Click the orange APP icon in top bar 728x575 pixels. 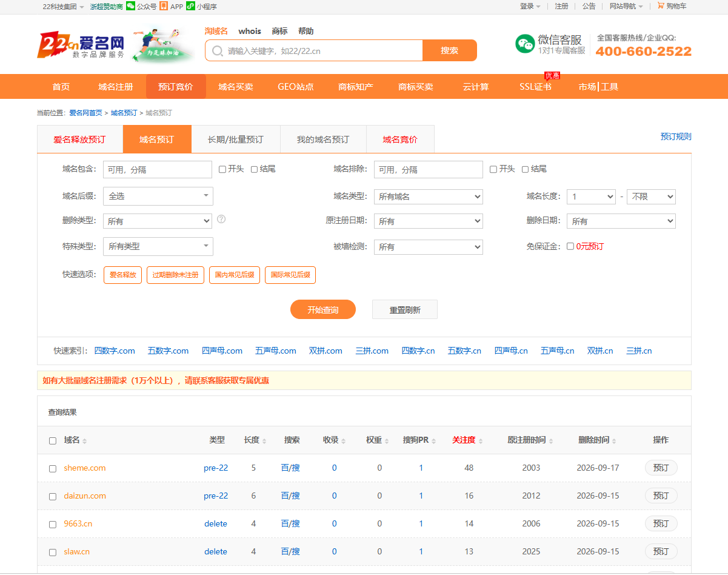pyautogui.click(x=164, y=6)
